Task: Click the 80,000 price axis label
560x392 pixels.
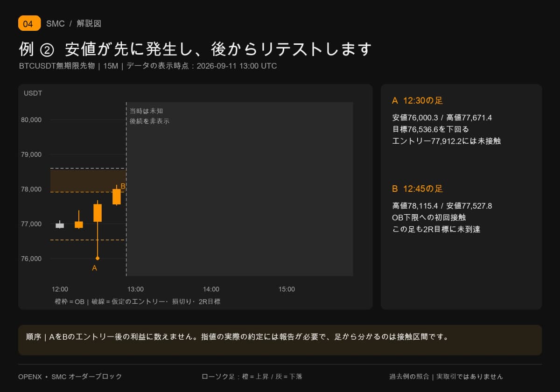Action: [31, 120]
